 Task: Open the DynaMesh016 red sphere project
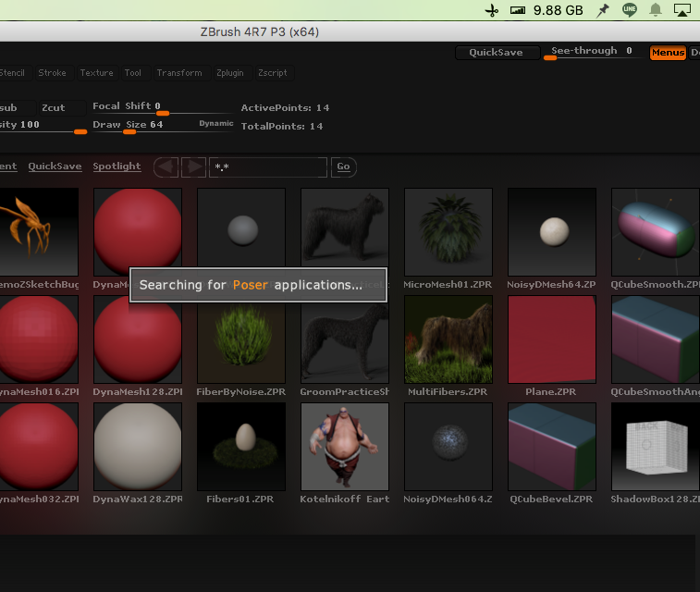[x=39, y=339]
